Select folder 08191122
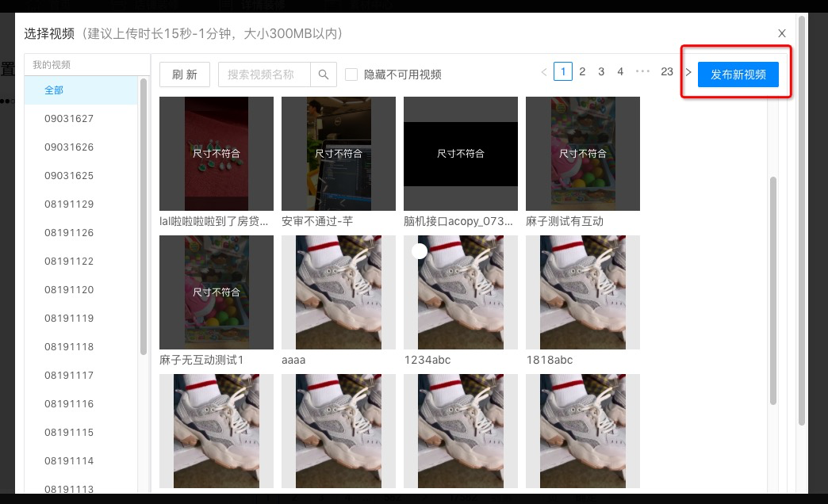Viewport: 828px width, 504px height. click(81, 262)
